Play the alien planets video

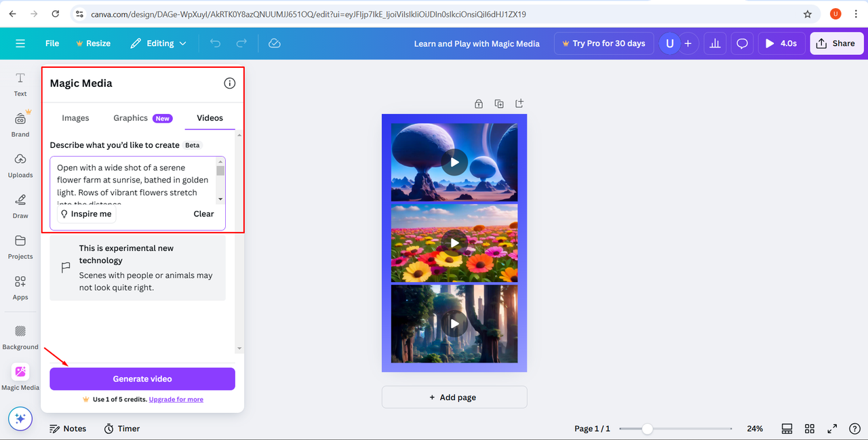(x=454, y=162)
